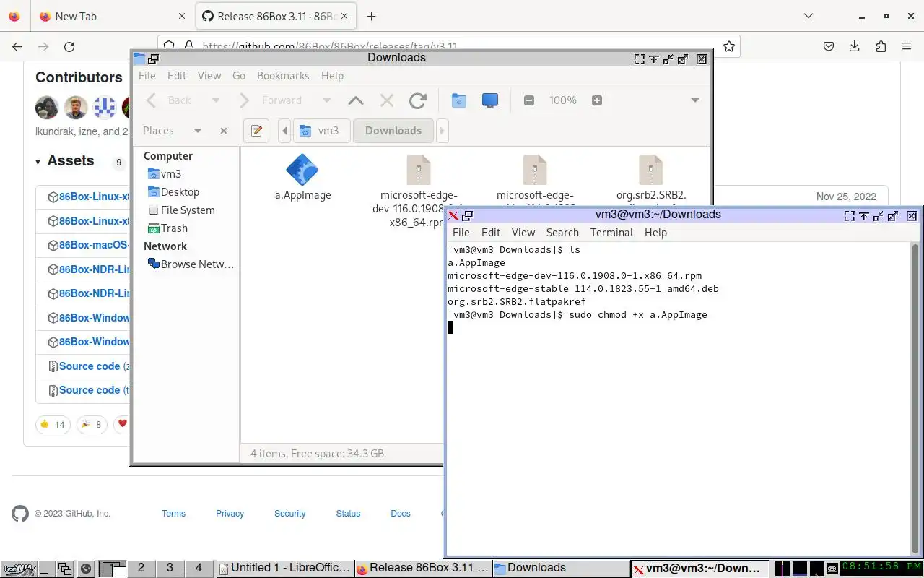Open the file manager File menu
Image resolution: width=924 pixels, height=578 pixels.
pyautogui.click(x=147, y=76)
